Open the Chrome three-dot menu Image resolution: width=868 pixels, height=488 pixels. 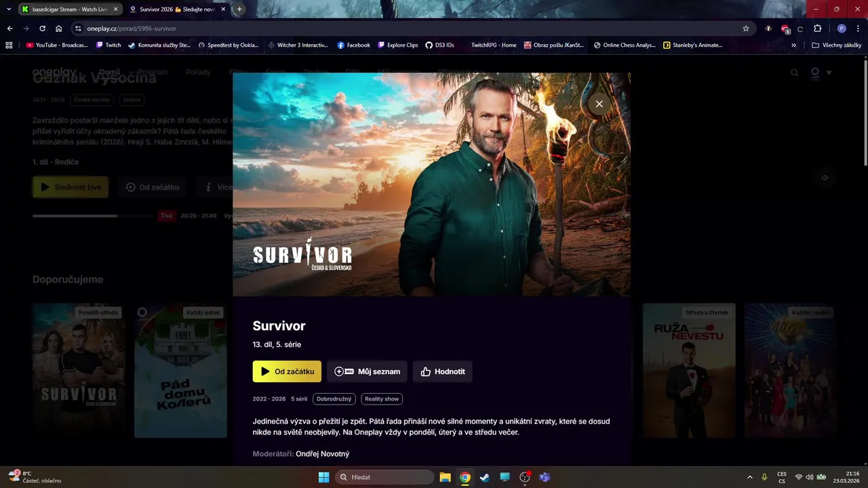click(x=858, y=28)
